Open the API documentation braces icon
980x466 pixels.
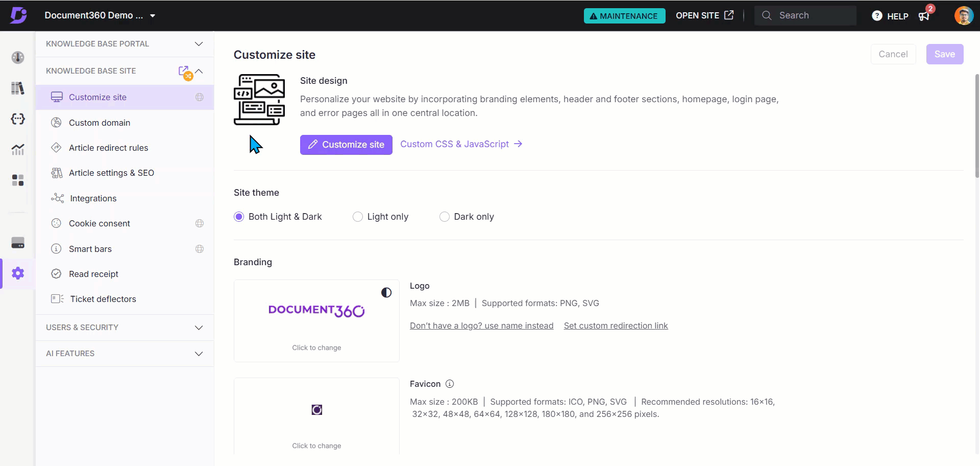18,119
